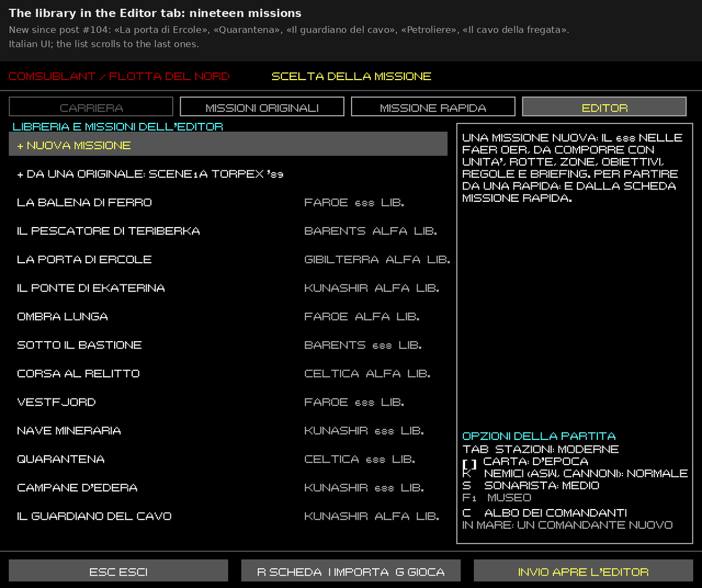Image resolution: width=702 pixels, height=588 pixels.
Task: Click BARENTS 688 LIB. label
Action: (x=362, y=345)
